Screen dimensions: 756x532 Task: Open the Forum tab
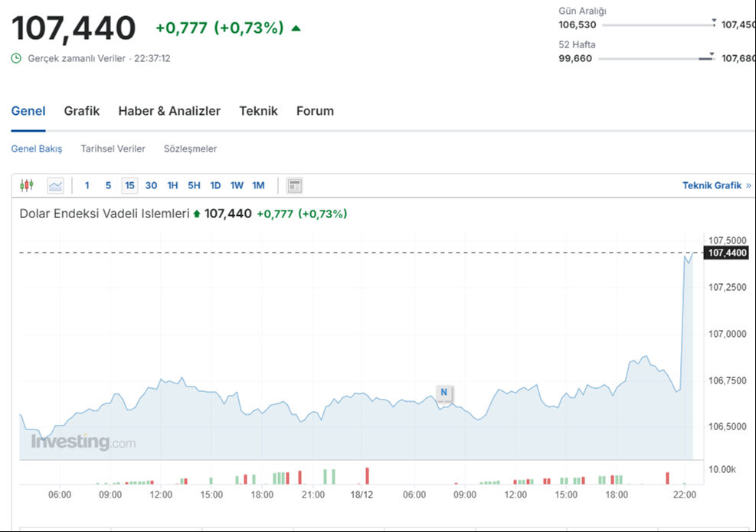(x=315, y=111)
